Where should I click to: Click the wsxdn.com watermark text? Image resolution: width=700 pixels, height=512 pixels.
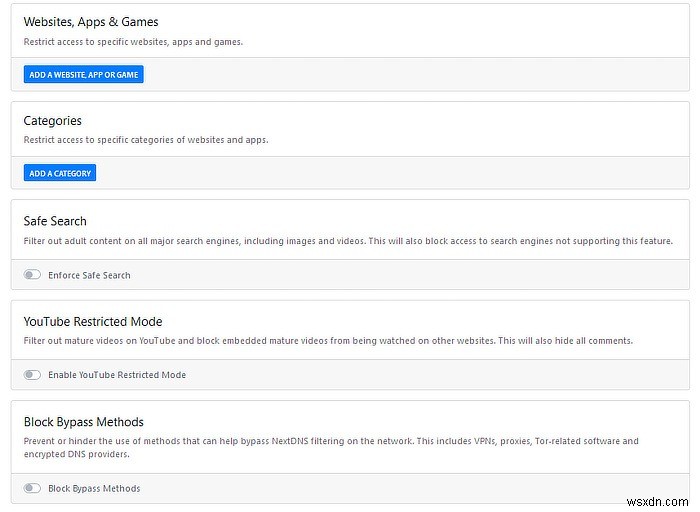coord(665,497)
